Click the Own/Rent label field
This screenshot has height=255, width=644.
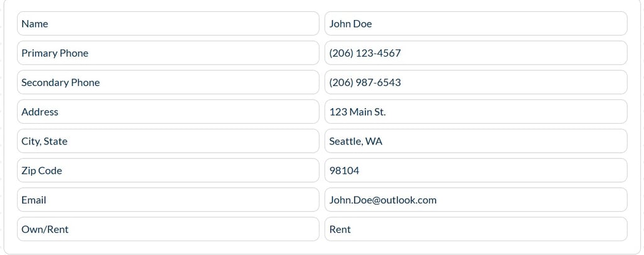168,229
